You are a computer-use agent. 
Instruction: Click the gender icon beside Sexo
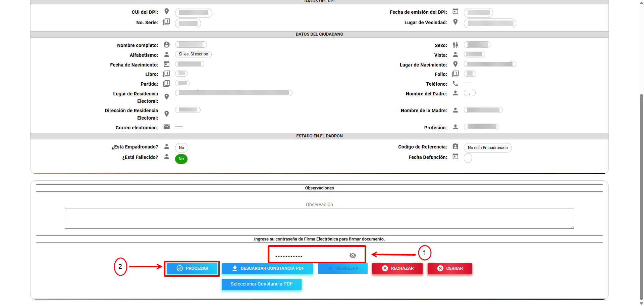point(455,45)
